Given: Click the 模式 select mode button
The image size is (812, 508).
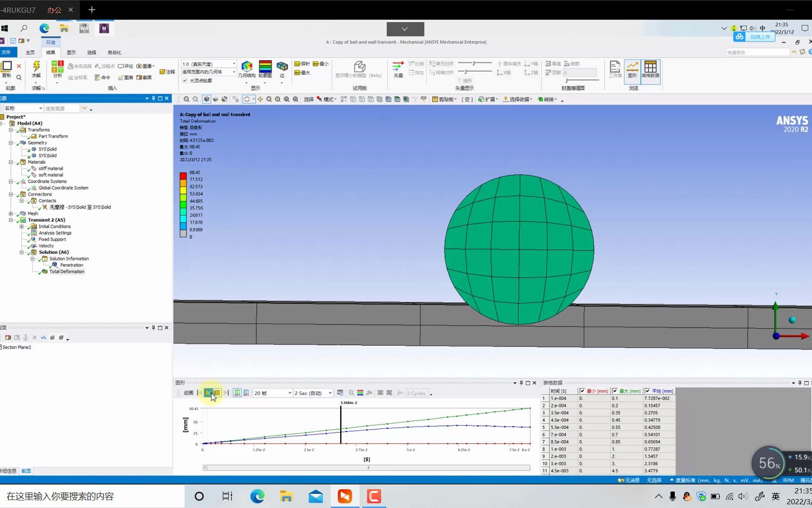Looking at the screenshot, I should click(x=327, y=99).
